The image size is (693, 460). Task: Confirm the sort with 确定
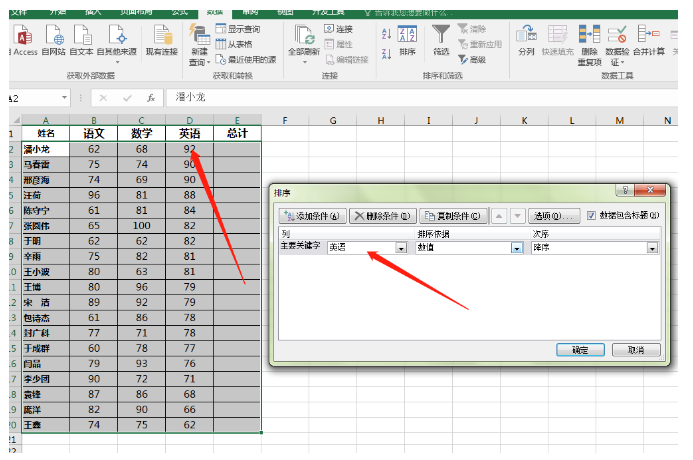click(x=580, y=350)
